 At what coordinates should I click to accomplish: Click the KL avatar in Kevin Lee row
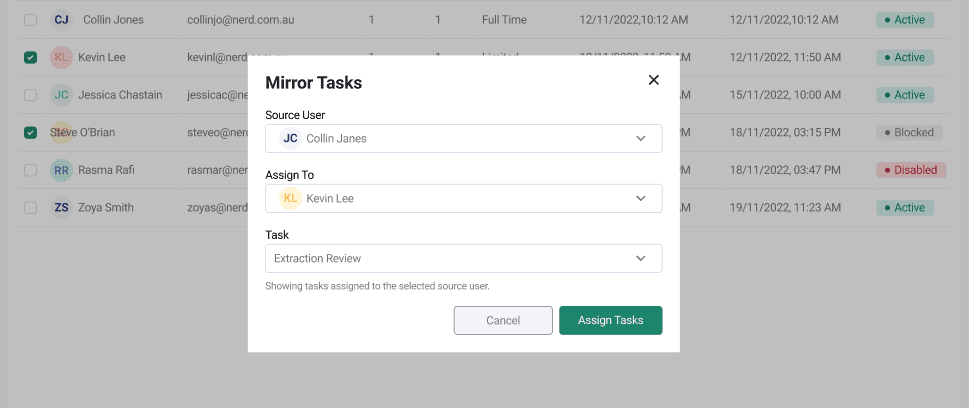click(x=61, y=57)
